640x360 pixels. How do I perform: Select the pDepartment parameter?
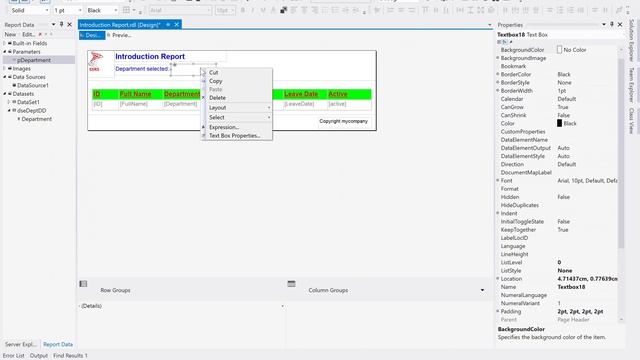(x=34, y=60)
